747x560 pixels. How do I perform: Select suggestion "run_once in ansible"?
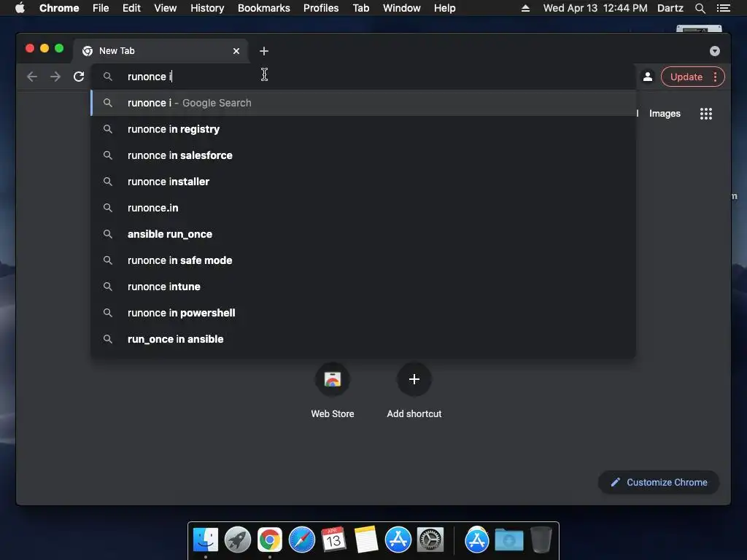[363, 338]
